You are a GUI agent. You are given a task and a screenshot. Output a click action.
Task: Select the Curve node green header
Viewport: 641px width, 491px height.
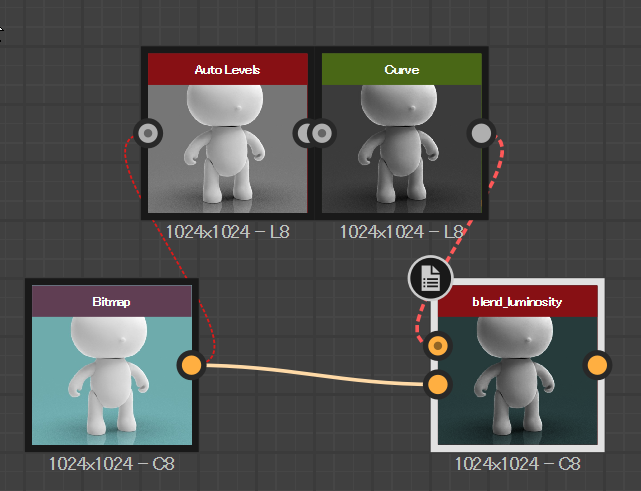402,69
